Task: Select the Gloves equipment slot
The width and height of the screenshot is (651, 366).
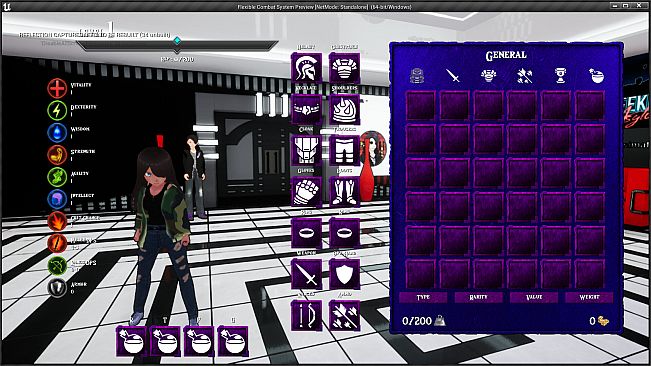Action: 306,191
